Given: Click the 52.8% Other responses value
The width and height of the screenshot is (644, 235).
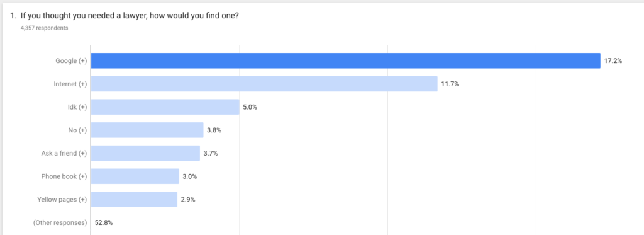Looking at the screenshot, I should point(104,222).
